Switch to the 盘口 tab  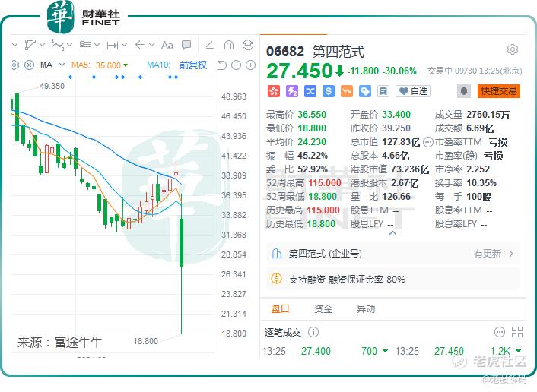point(280,308)
